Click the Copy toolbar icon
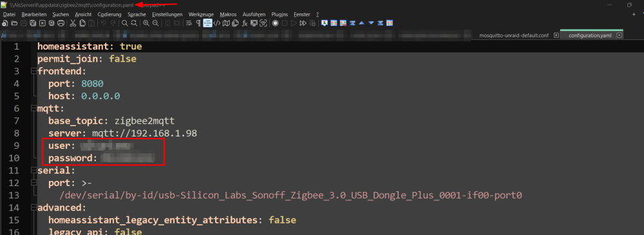 [82, 23]
